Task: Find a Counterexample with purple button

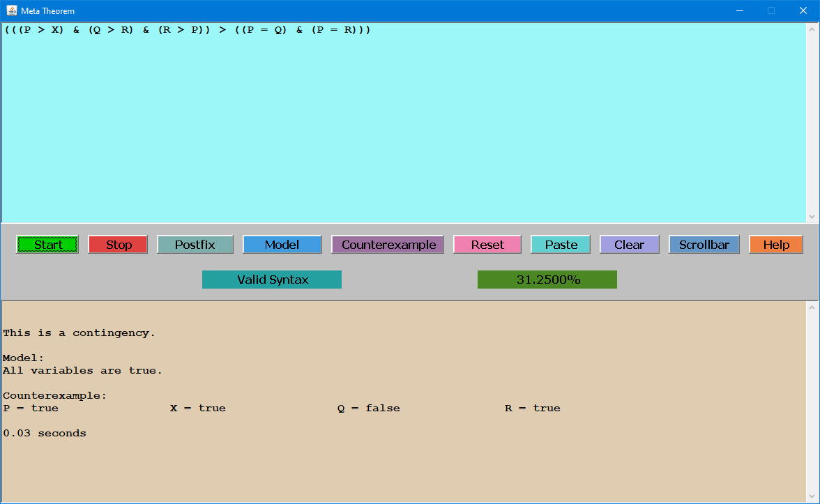Action: tap(388, 245)
